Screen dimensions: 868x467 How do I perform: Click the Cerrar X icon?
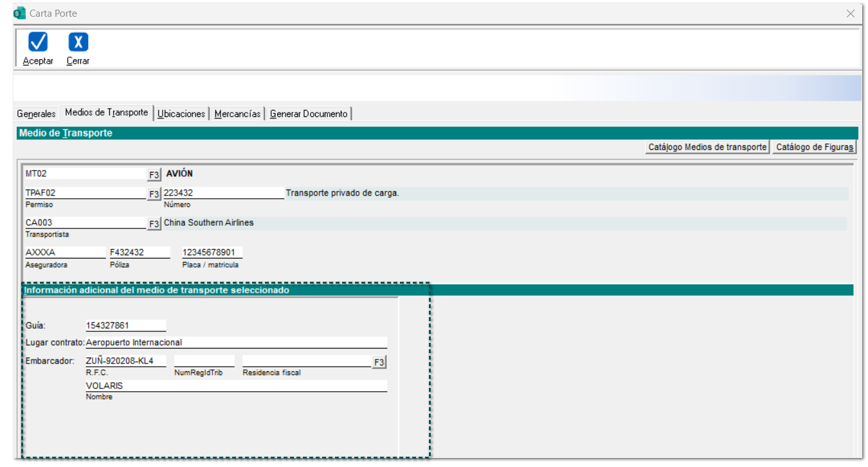[x=78, y=42]
